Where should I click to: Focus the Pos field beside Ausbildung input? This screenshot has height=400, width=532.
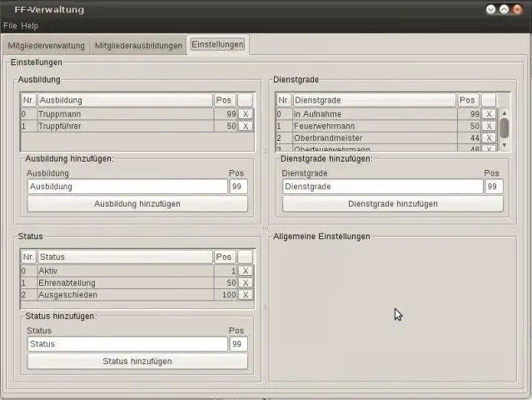pyautogui.click(x=238, y=187)
